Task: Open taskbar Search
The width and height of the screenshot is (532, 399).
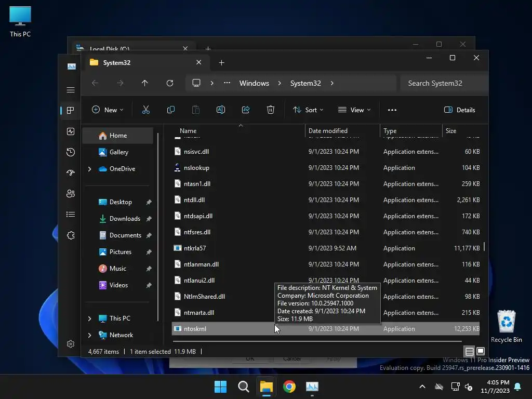Action: click(244, 387)
